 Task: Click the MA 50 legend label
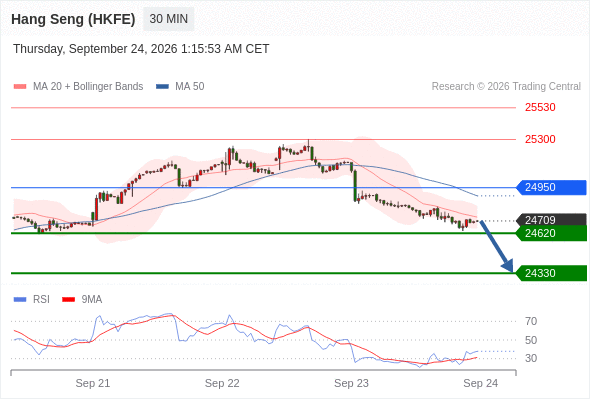pos(190,87)
